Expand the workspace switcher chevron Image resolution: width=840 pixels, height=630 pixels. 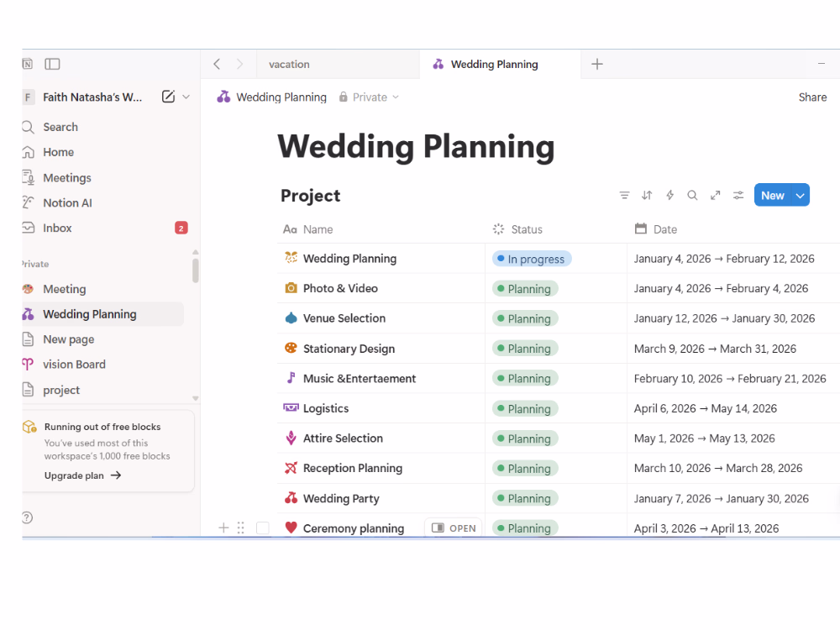coord(186,97)
